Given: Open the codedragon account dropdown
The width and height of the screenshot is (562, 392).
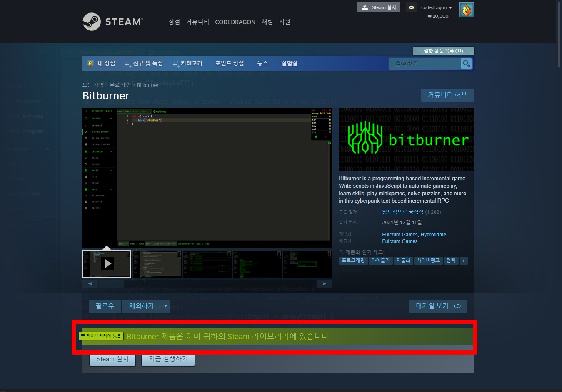Looking at the screenshot, I should click(x=436, y=7).
